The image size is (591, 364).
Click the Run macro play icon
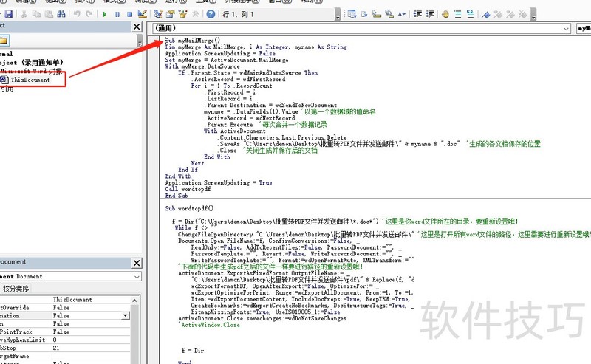coord(105,13)
